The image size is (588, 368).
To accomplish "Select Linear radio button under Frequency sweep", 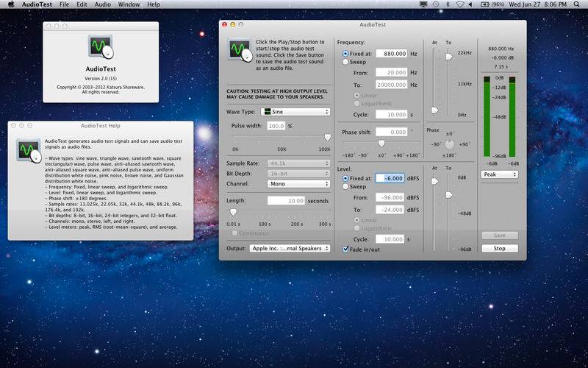I will (356, 96).
